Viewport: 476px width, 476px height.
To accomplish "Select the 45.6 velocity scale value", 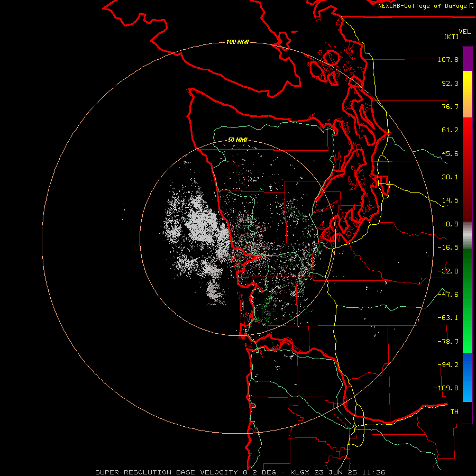I will click(x=450, y=153).
